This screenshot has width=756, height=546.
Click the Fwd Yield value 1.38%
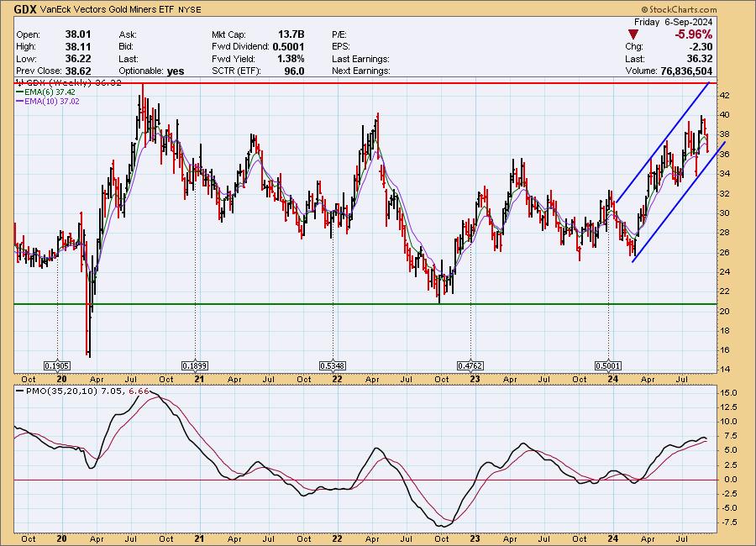291,59
